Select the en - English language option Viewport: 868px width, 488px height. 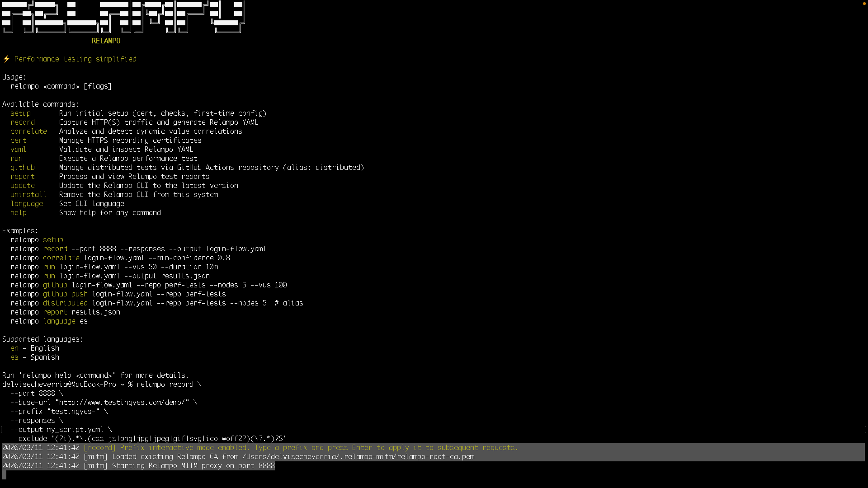[x=34, y=348]
